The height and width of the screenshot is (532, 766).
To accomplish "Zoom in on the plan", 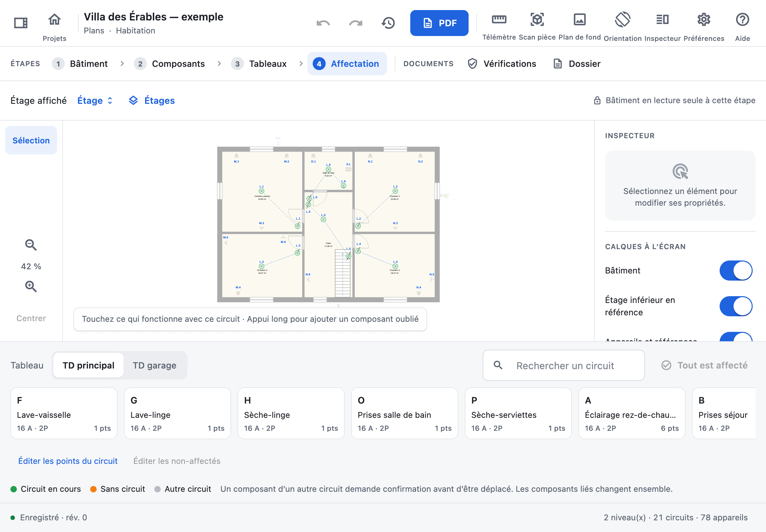I will tap(31, 286).
